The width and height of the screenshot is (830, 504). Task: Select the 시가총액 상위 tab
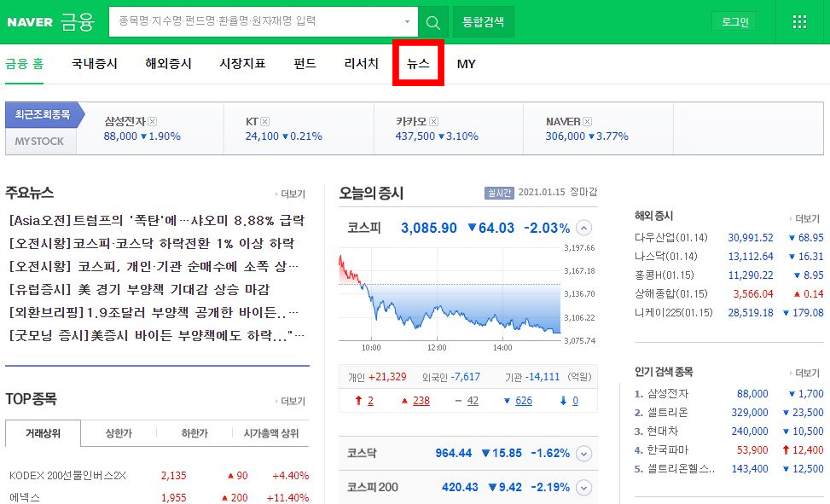pyautogui.click(x=271, y=433)
